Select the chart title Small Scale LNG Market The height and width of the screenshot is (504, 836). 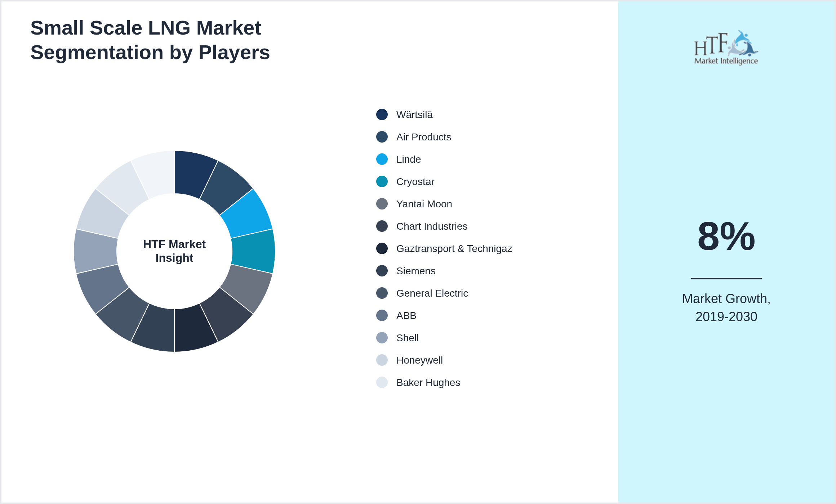pos(146,28)
